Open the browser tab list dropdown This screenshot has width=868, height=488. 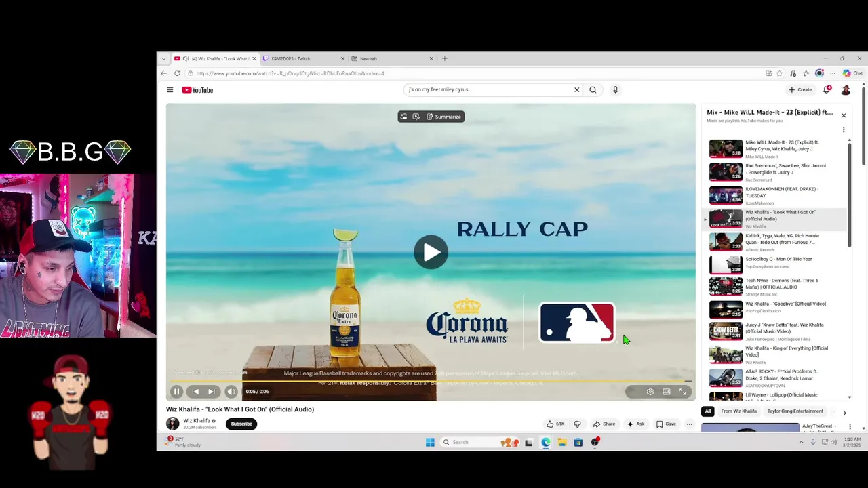pos(163,58)
